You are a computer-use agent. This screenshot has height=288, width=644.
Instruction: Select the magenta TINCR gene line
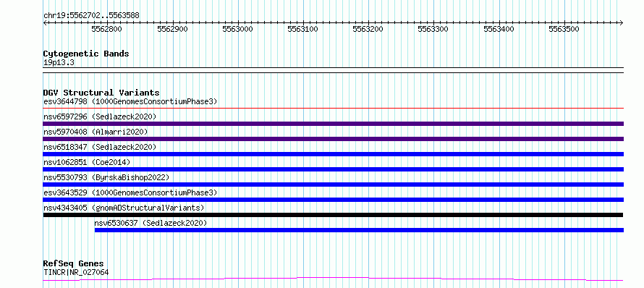point(333,279)
